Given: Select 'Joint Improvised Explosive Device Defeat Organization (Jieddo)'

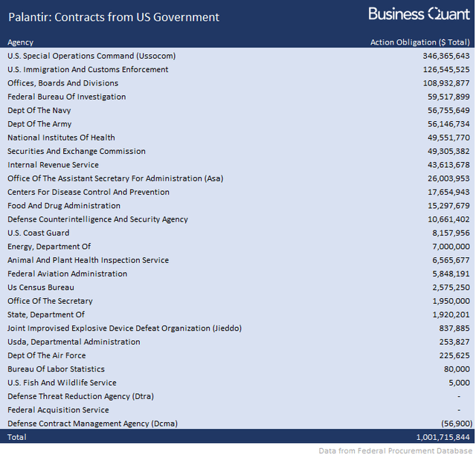Looking at the screenshot, I should click(124, 328).
